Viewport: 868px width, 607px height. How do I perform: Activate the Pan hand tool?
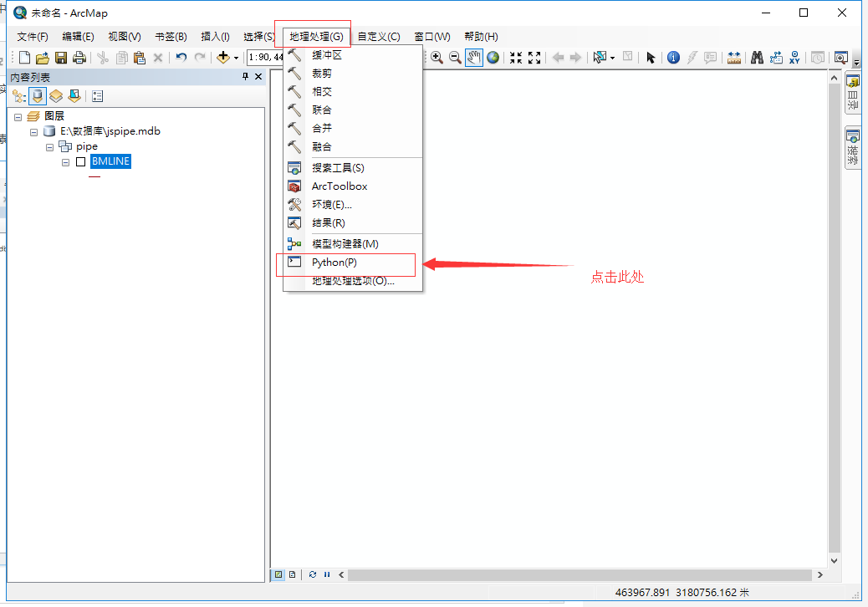click(x=474, y=57)
